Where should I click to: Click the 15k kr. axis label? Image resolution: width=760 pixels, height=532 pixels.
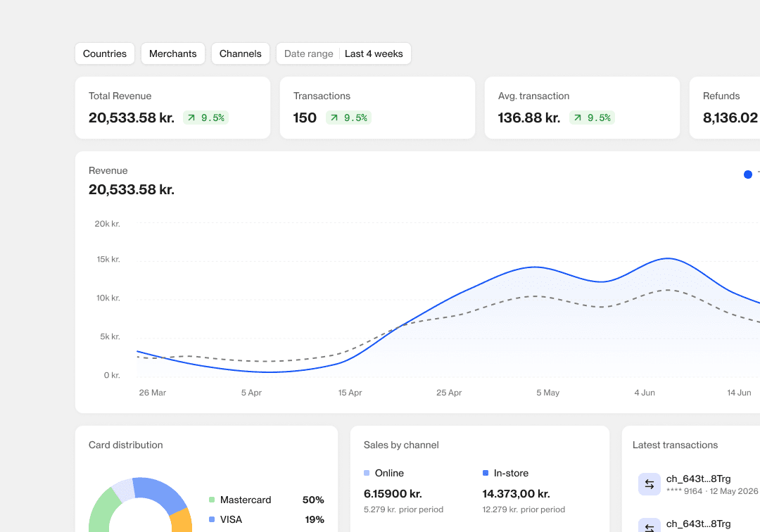(108, 259)
